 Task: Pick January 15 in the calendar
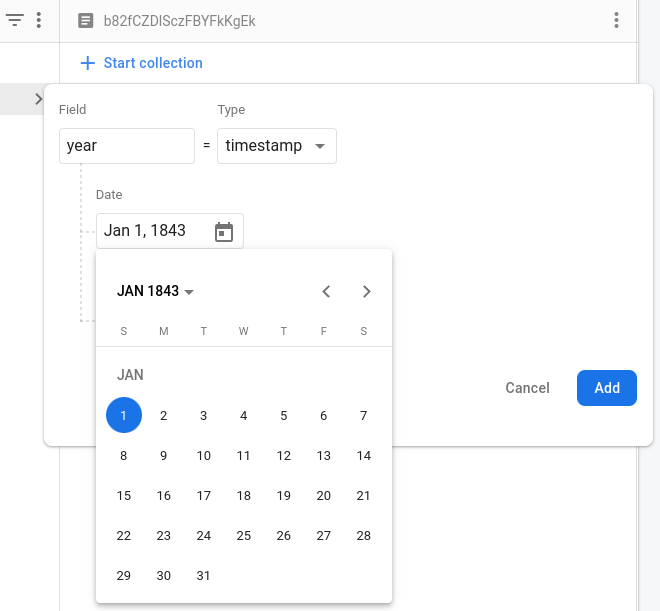pos(124,495)
